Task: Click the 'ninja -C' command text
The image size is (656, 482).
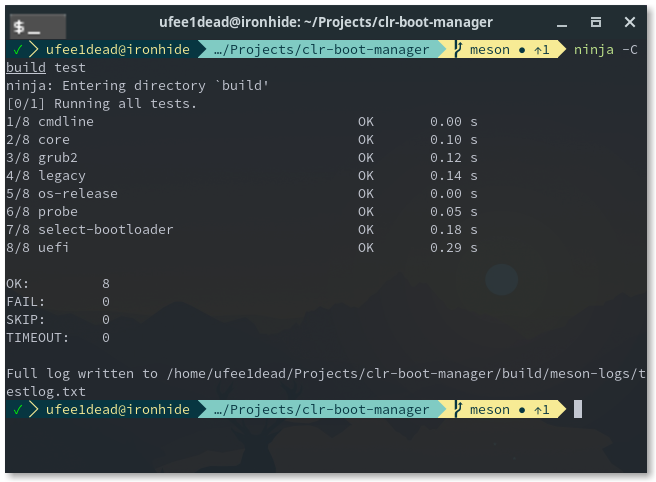Action: pos(606,50)
